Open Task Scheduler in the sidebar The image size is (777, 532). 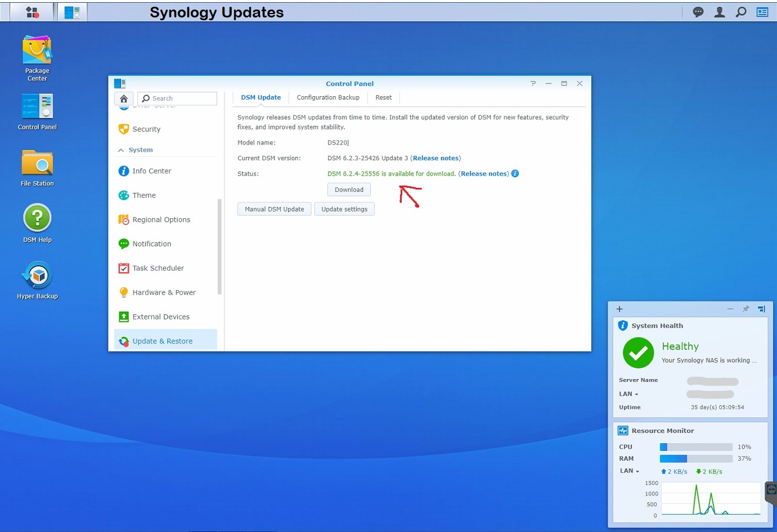(x=165, y=268)
